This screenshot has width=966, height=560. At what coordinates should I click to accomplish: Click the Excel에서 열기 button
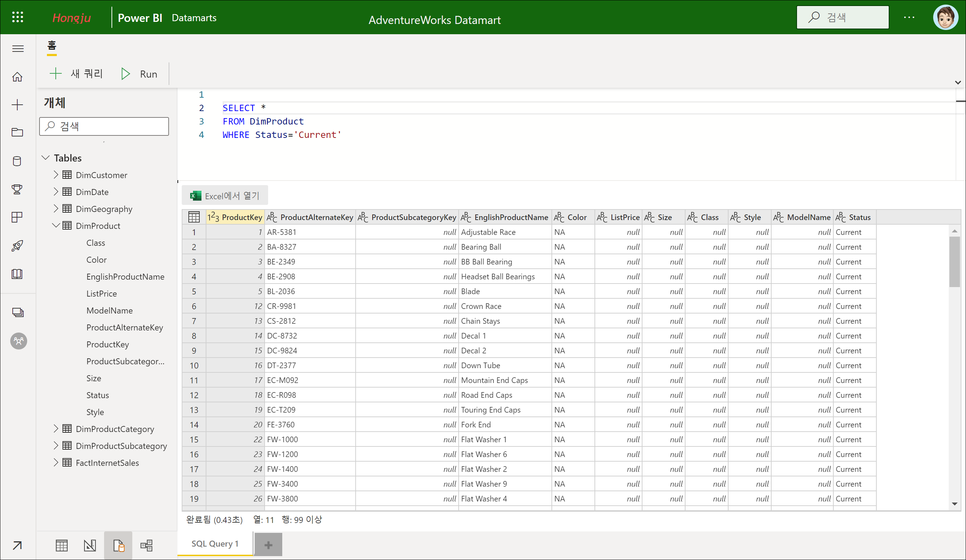(x=225, y=196)
